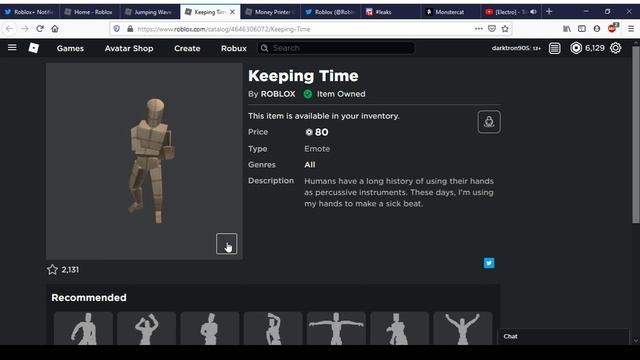Click the Roblox search field
This screenshot has height=360, width=640.
pyautogui.click(x=336, y=48)
